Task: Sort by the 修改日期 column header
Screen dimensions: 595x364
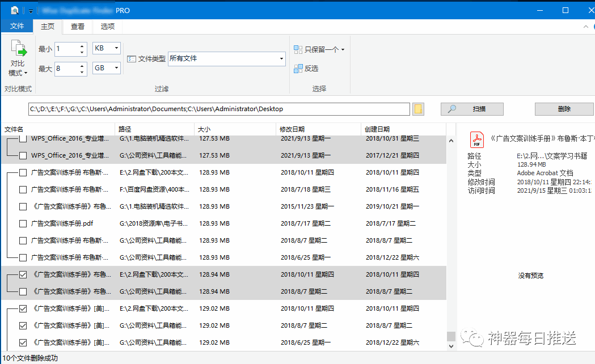Action: [x=318, y=129]
